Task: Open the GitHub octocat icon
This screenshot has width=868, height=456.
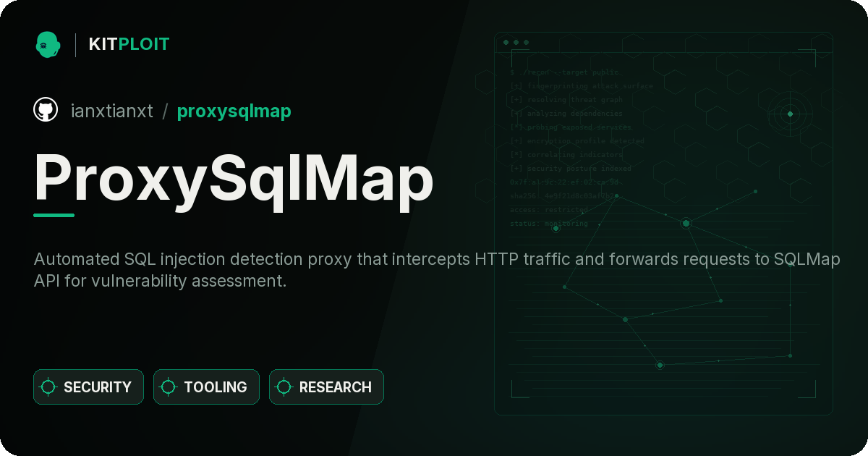Action: [46, 110]
